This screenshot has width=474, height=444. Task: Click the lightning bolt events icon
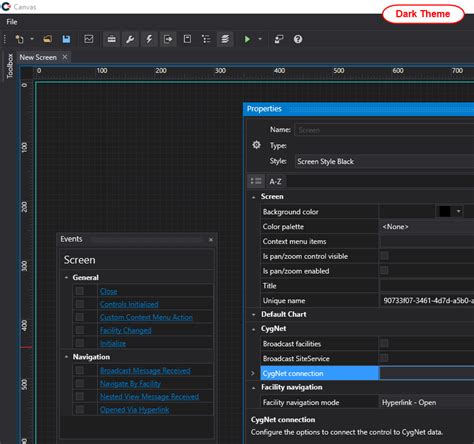[149, 39]
